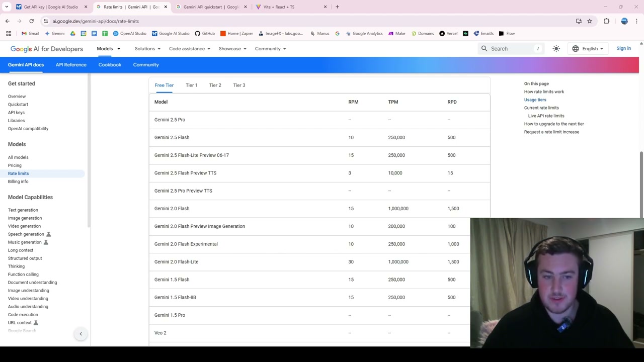Open the Manus bookmark

tap(319, 34)
